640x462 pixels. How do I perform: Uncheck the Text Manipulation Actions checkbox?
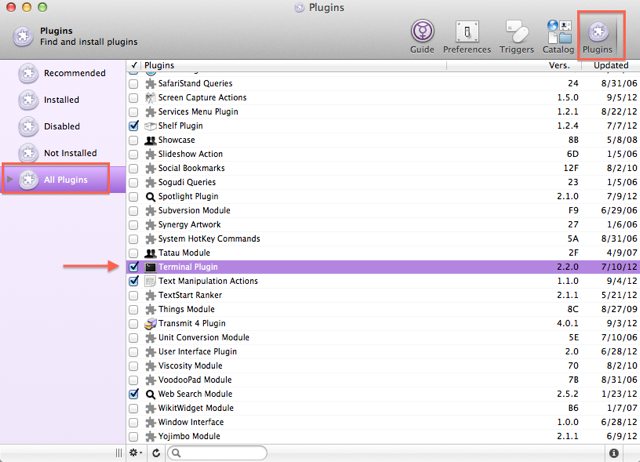pyautogui.click(x=133, y=281)
